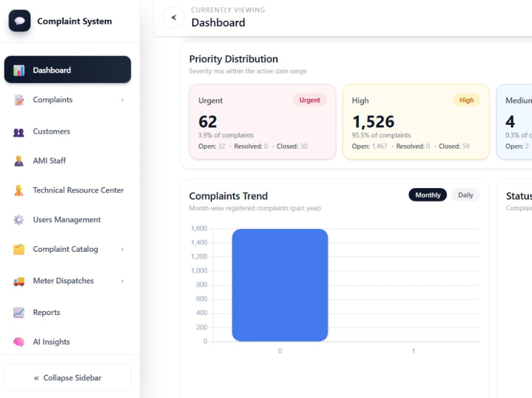Click the Dashboard bar-chart icon
532x398 pixels.
tap(19, 70)
